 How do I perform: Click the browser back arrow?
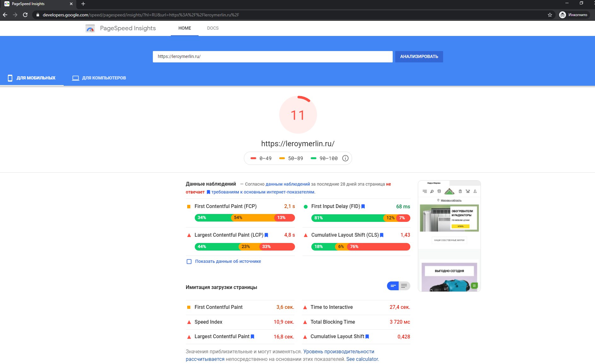[5, 15]
